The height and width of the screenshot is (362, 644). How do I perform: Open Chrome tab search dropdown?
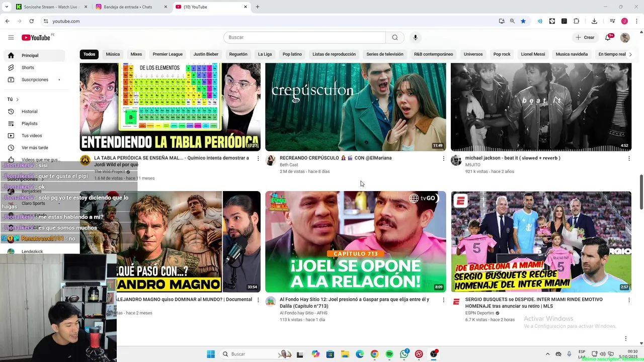pos(7,7)
